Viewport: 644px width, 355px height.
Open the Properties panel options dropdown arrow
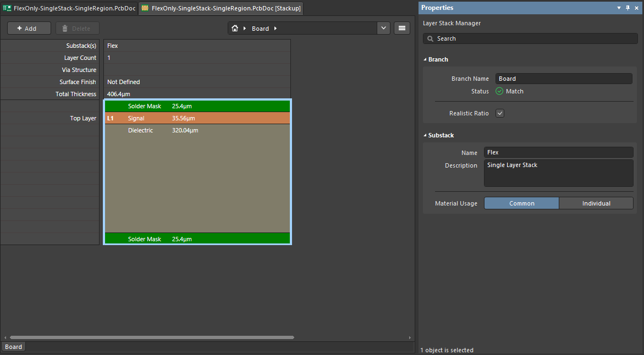click(619, 8)
